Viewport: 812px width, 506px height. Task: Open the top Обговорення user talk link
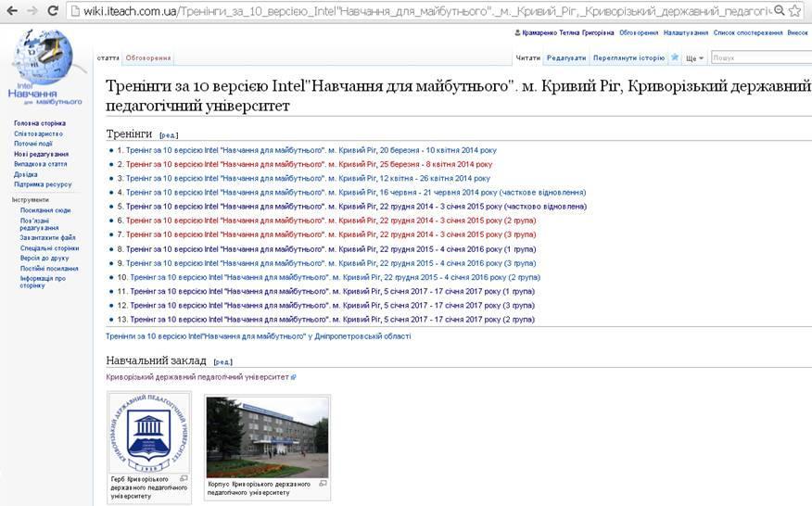tap(639, 32)
